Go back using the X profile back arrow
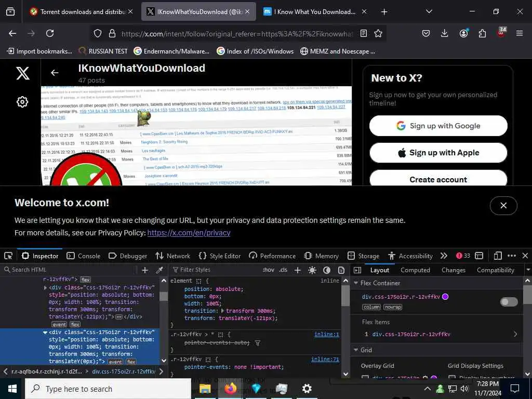 [x=55, y=73]
